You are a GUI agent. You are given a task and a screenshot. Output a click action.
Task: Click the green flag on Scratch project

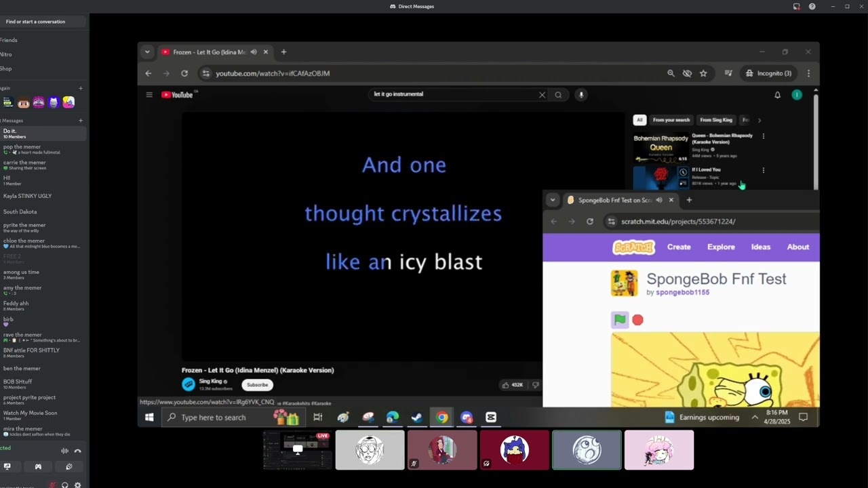[620, 320]
